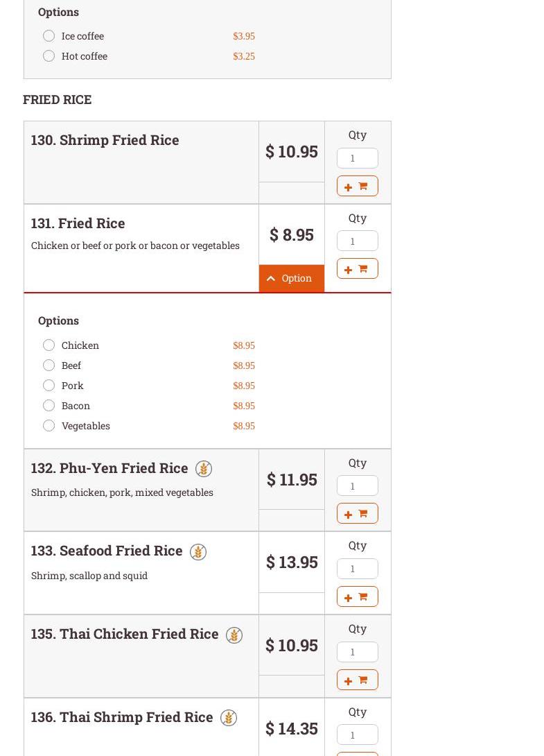
Task: Select the Hot coffee option
Action: (49, 56)
